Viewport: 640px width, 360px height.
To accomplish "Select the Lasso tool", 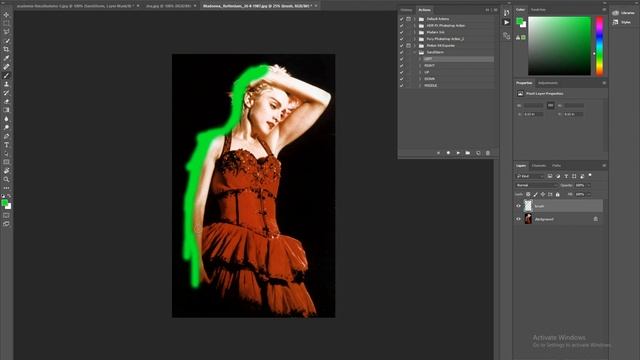I will [x=6, y=32].
